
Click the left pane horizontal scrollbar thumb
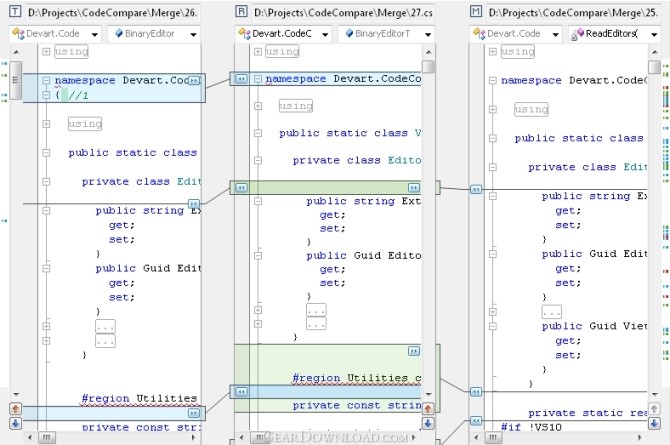click(x=46, y=437)
